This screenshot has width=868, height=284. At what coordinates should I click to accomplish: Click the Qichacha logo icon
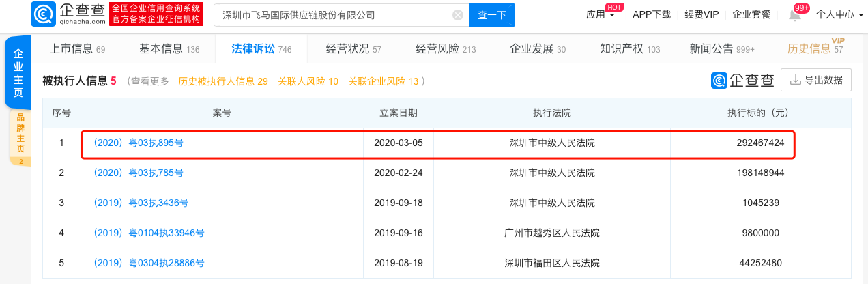point(44,14)
